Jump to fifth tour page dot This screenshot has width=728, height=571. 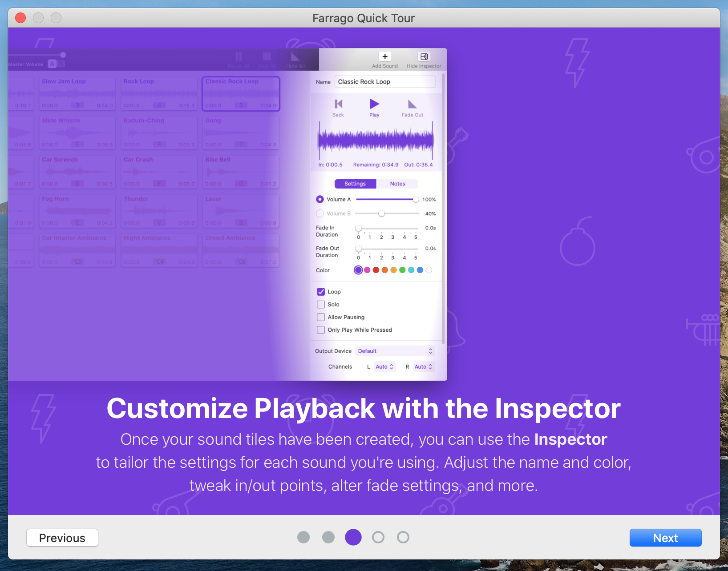pyautogui.click(x=403, y=537)
